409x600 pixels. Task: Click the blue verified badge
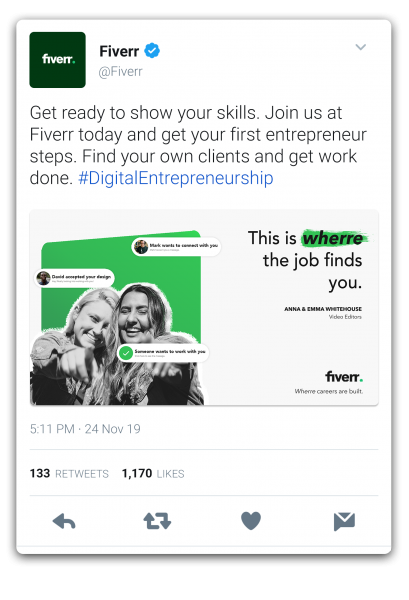pos(152,51)
